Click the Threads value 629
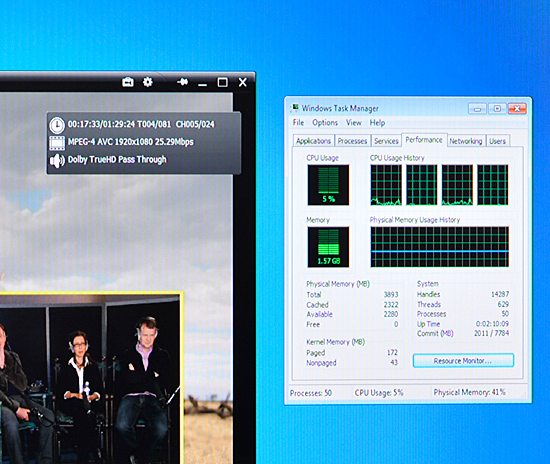Screen dimensions: 550x464 tap(503, 304)
